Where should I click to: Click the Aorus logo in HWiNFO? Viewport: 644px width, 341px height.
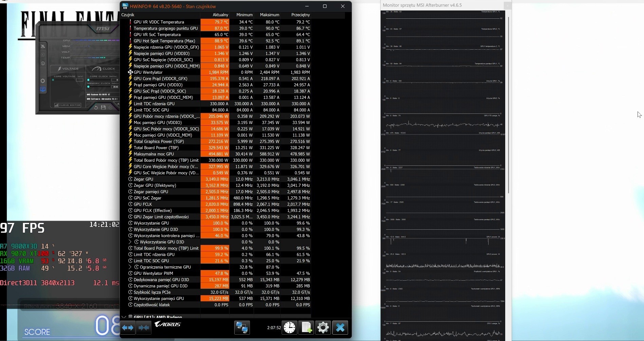click(x=168, y=324)
